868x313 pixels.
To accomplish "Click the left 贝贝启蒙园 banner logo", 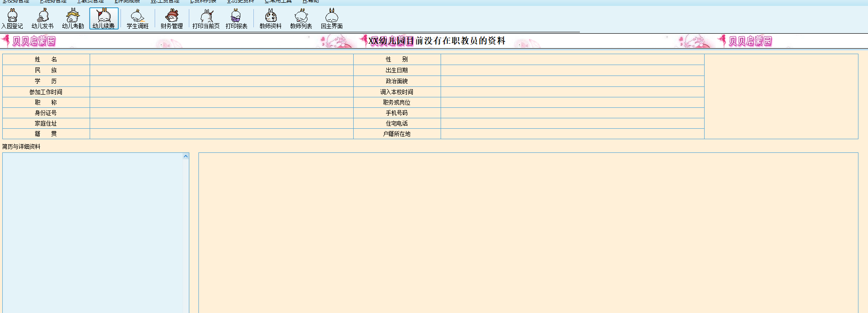I will click(29, 41).
